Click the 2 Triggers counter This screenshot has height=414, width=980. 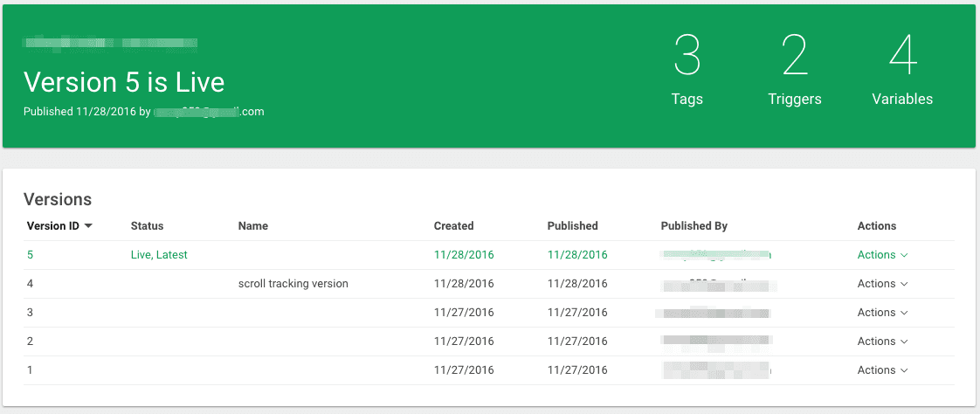coord(794,69)
